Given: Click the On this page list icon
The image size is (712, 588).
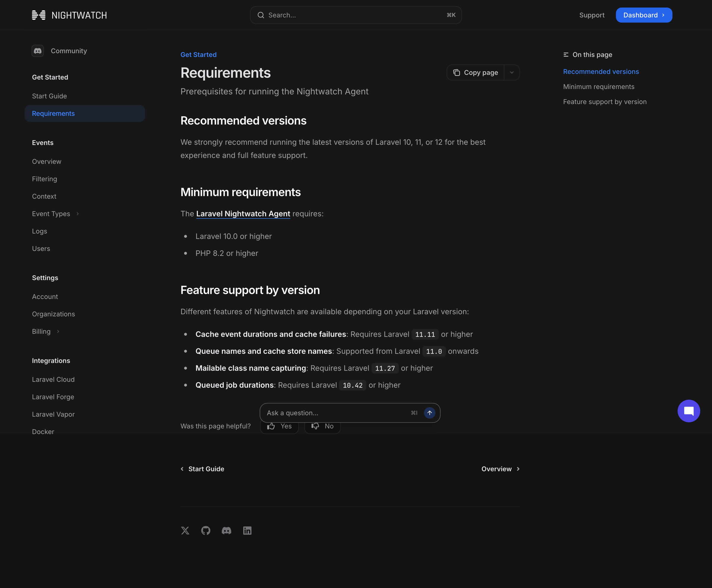Looking at the screenshot, I should (x=566, y=55).
